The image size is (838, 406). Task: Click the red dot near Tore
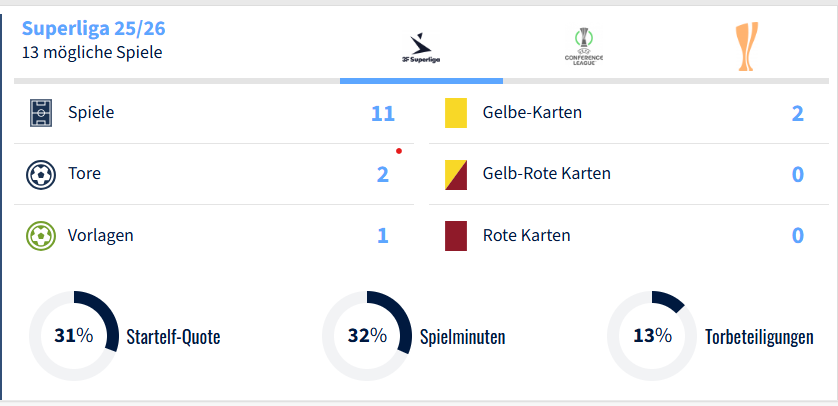pyautogui.click(x=399, y=151)
